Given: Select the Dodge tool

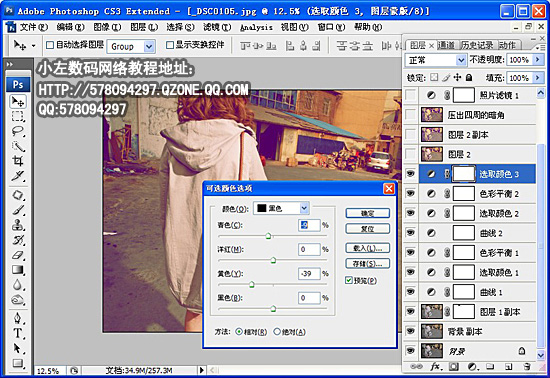Looking at the screenshot, I should (18, 300).
